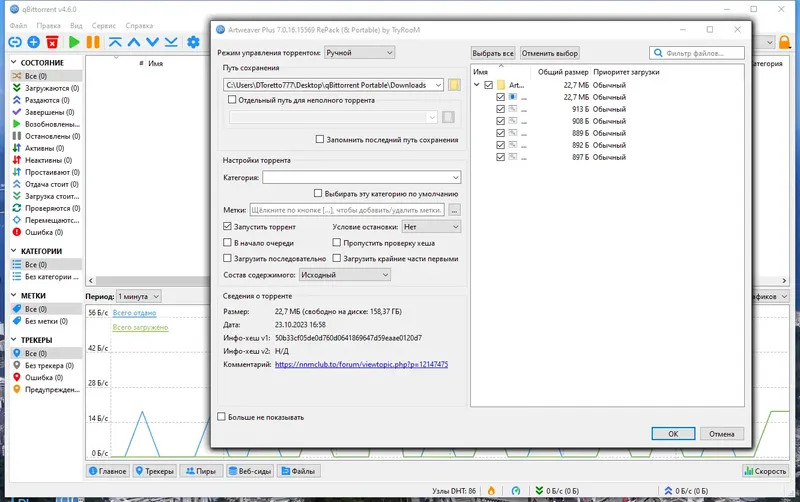The height and width of the screenshot is (502, 800).
Task: Toggle Запомнить последний путь сохранения checkbox
Action: [x=320, y=139]
